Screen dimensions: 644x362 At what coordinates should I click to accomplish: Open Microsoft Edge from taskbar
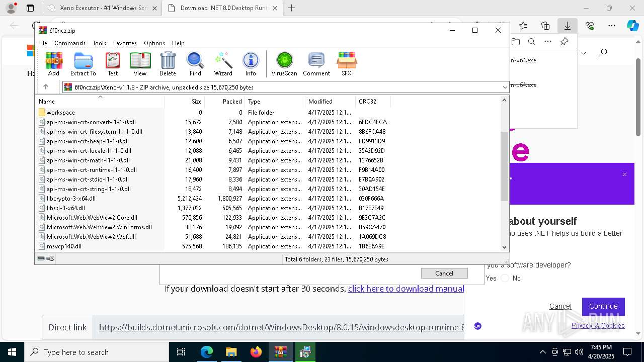coord(207,352)
